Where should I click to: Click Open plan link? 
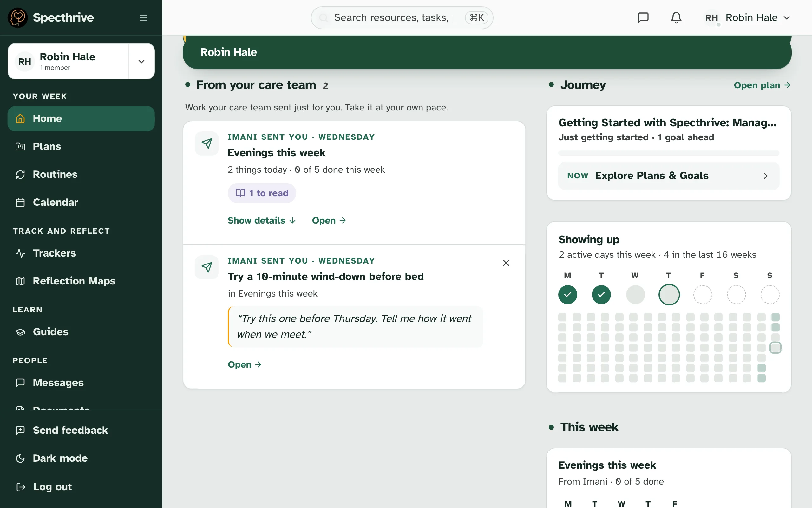click(762, 85)
